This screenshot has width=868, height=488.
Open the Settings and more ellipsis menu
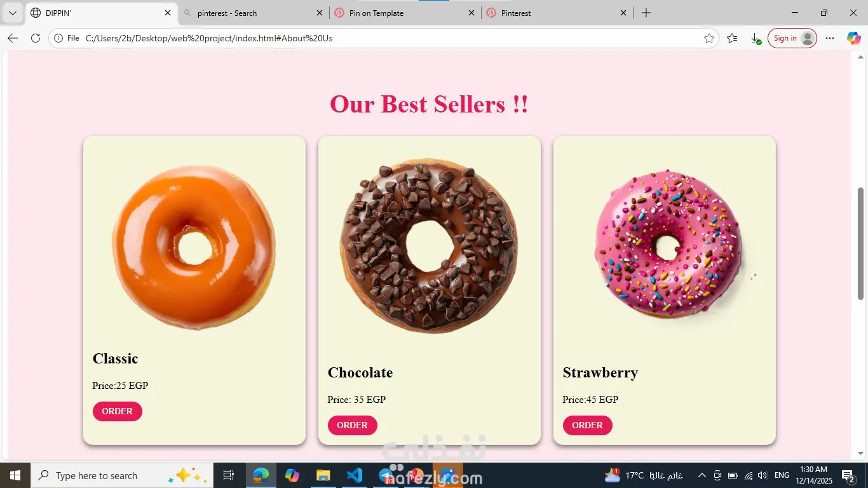coord(830,38)
